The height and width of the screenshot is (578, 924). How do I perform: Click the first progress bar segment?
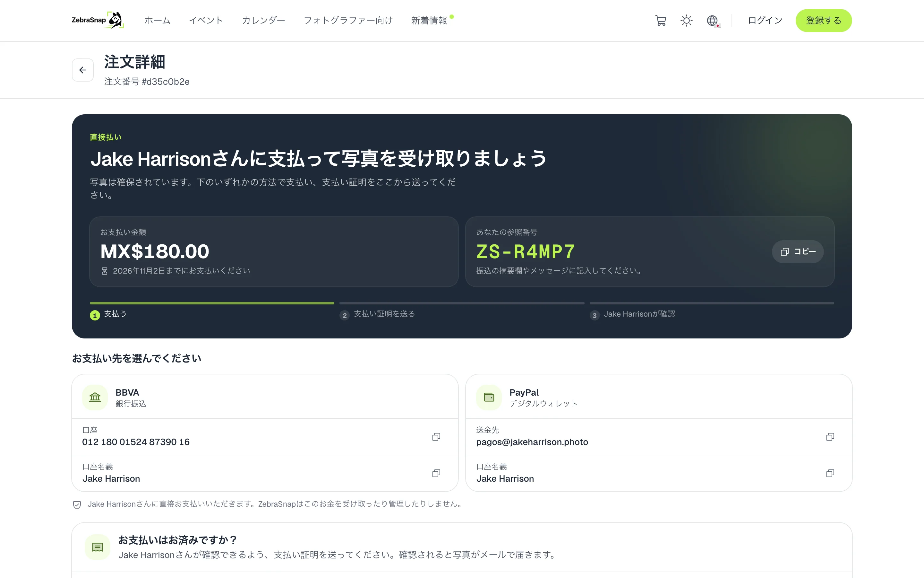pos(212,303)
